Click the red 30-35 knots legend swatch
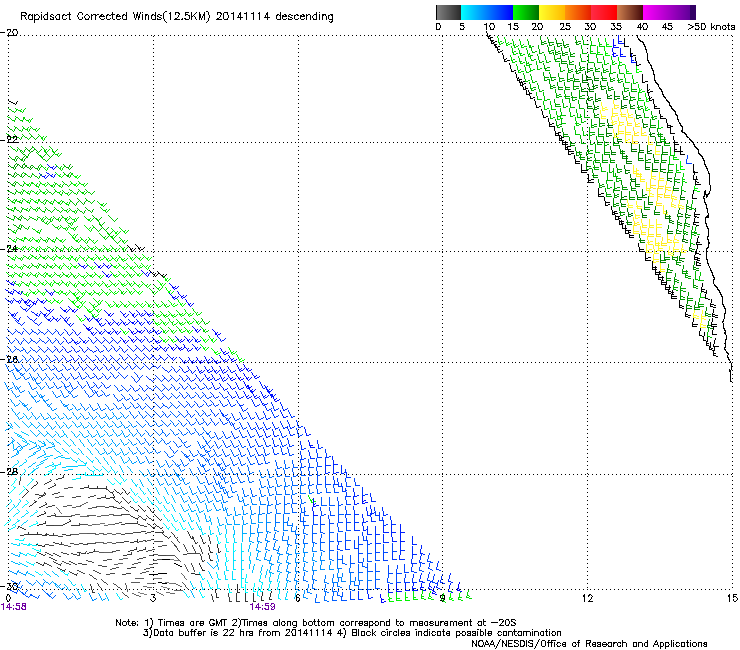The width and height of the screenshot is (740, 650). pos(604,12)
